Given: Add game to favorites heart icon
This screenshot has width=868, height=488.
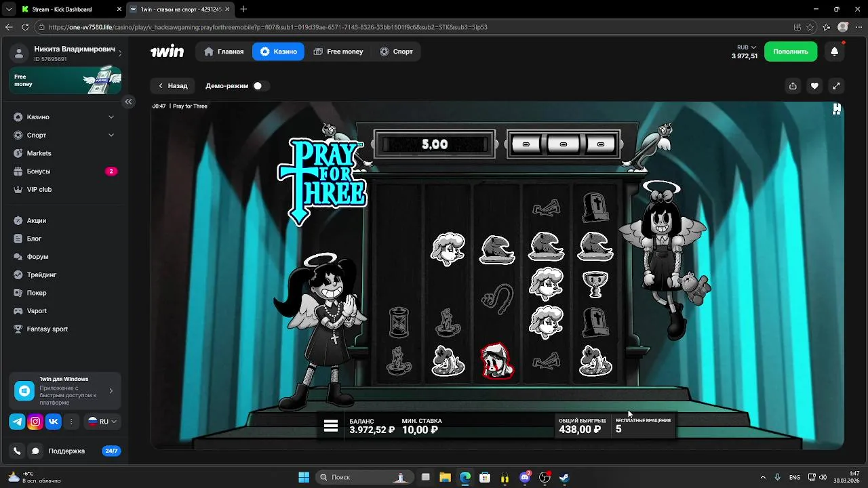Looking at the screenshot, I should [x=814, y=86].
